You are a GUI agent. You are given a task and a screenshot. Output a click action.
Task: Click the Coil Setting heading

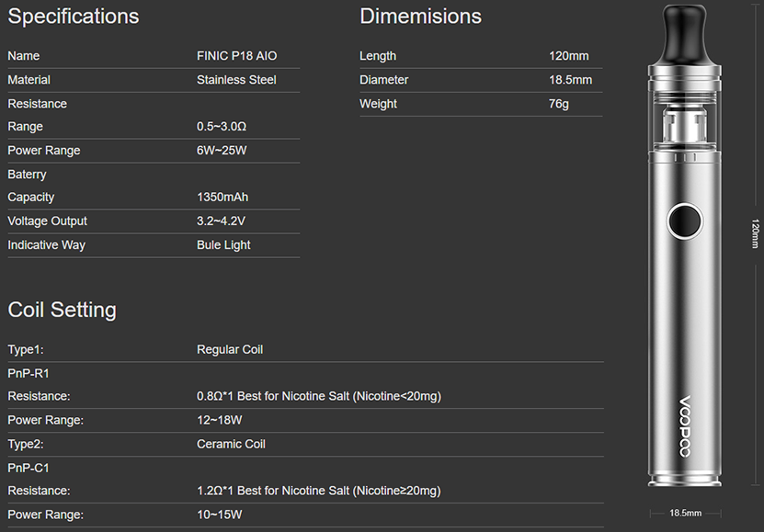[63, 310]
